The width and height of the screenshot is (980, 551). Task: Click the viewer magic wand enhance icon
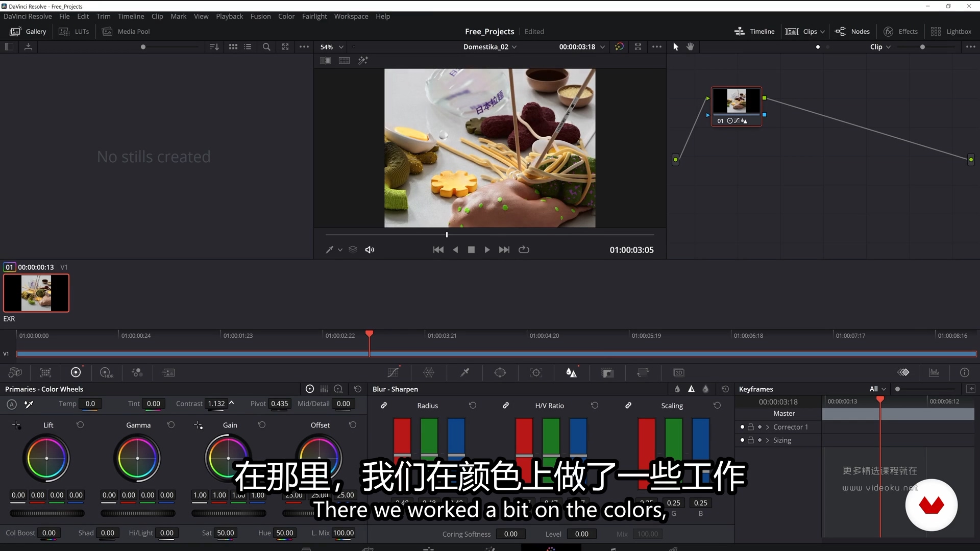(x=363, y=61)
